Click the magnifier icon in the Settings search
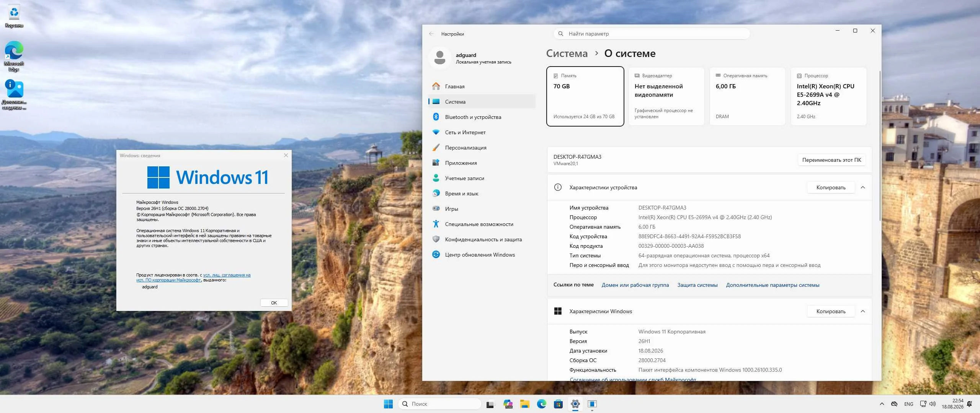Image resolution: width=980 pixels, height=413 pixels. pos(561,34)
